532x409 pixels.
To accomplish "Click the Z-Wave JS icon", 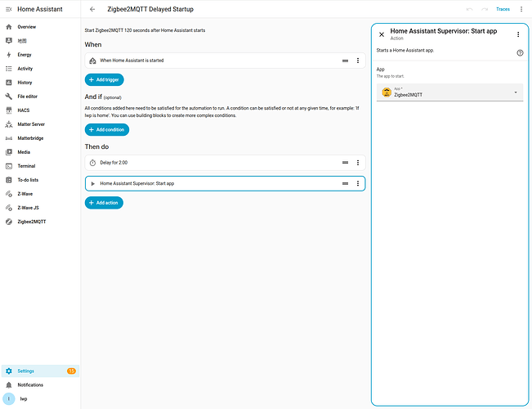I will pos(9,208).
